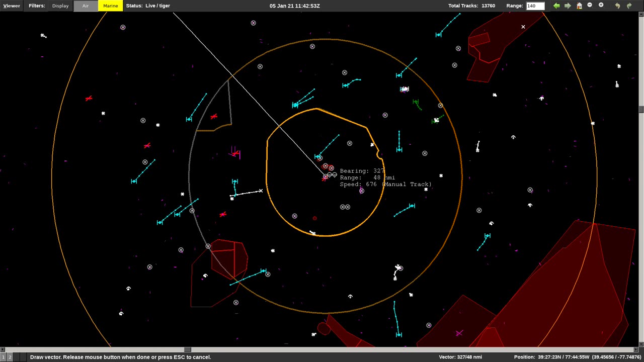Click into the Range input field
This screenshot has width=644, height=362.
pyautogui.click(x=535, y=6)
